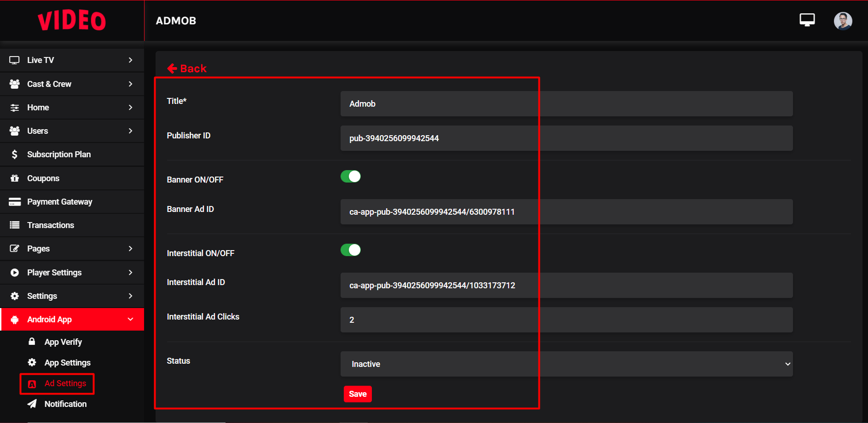
Task: Turn off the Banner ON/OFF switch
Action: (x=350, y=177)
